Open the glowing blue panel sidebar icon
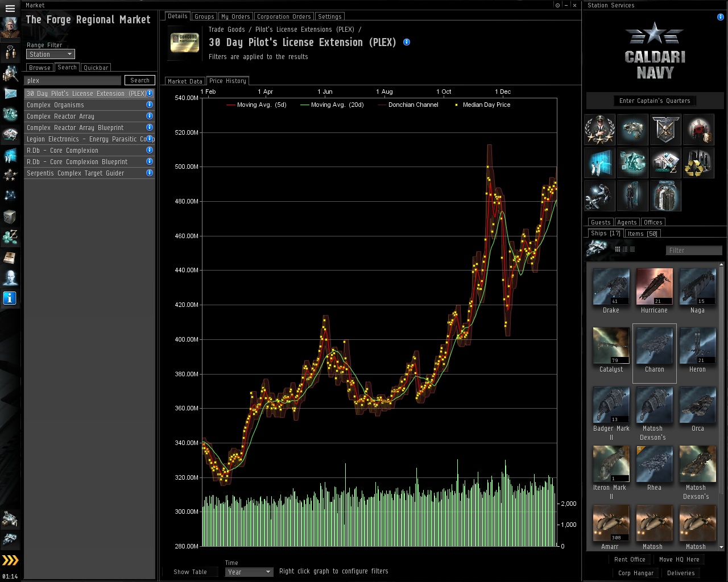 [x=10, y=155]
